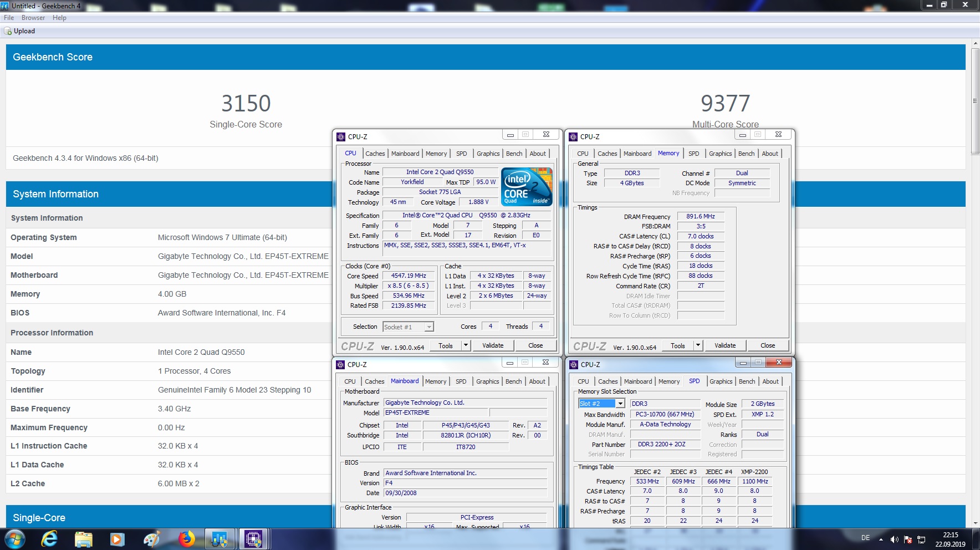
Task: Open the Windows Start menu
Action: [x=14, y=539]
